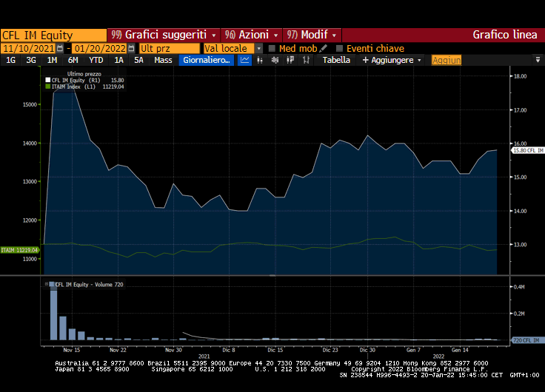Click the Tabella button
Viewport: 545px width, 392px height.
(336, 60)
